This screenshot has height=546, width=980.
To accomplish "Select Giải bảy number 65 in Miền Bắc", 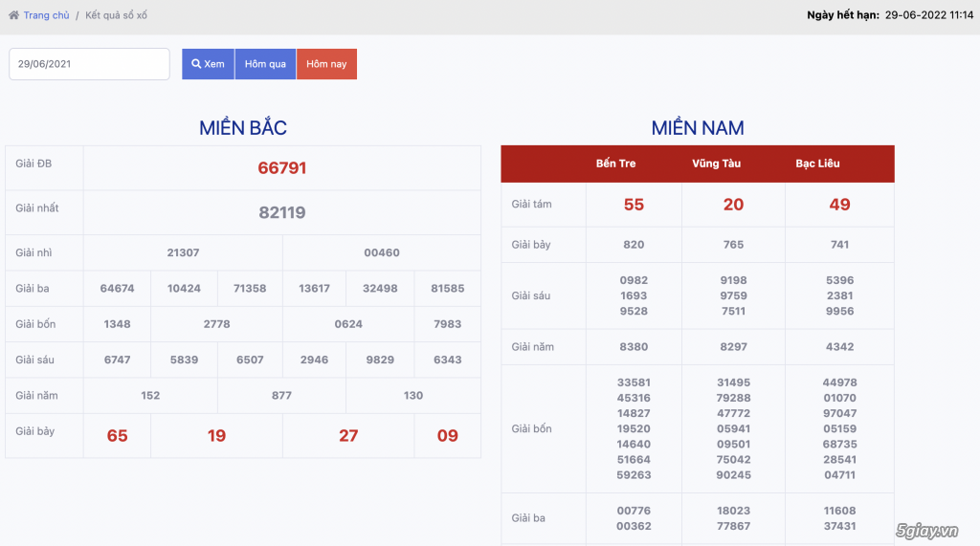I will pyautogui.click(x=117, y=436).
